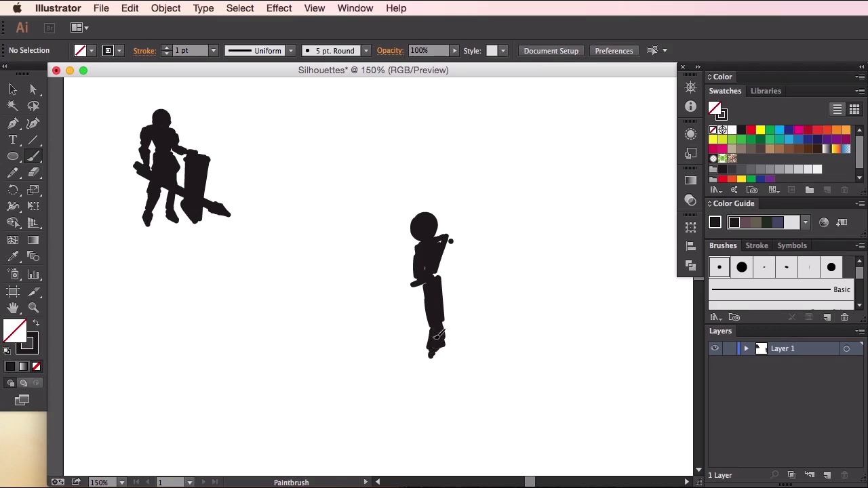Set fill mode to Gradient in the toolbox

23,367
